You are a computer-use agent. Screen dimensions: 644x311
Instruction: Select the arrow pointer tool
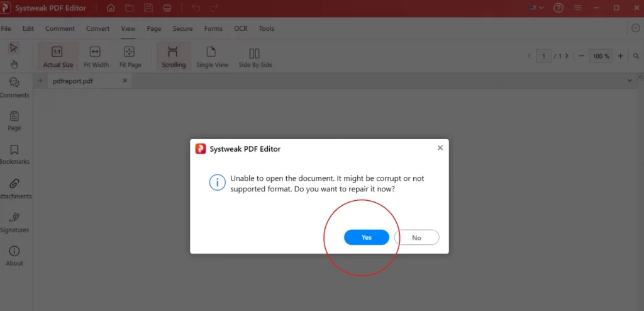[x=14, y=48]
